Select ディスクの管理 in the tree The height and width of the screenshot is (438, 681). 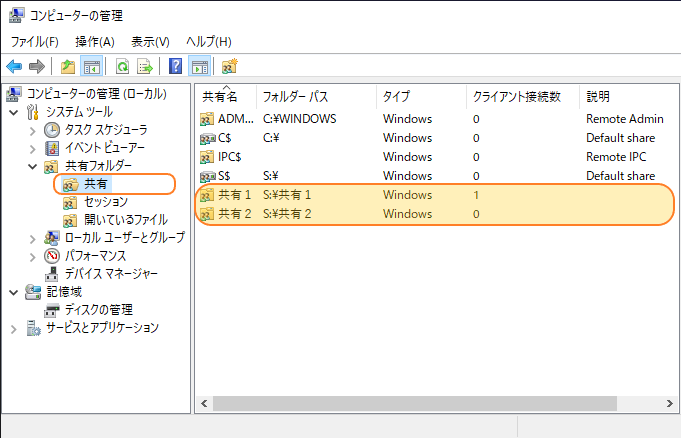pyautogui.click(x=99, y=310)
